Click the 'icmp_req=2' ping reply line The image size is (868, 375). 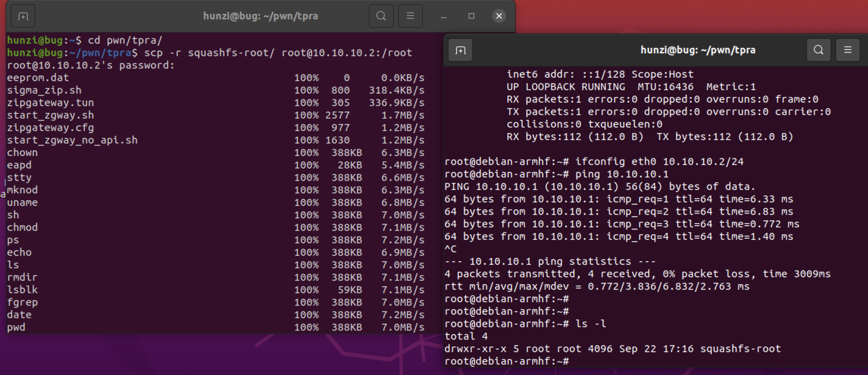click(x=619, y=211)
